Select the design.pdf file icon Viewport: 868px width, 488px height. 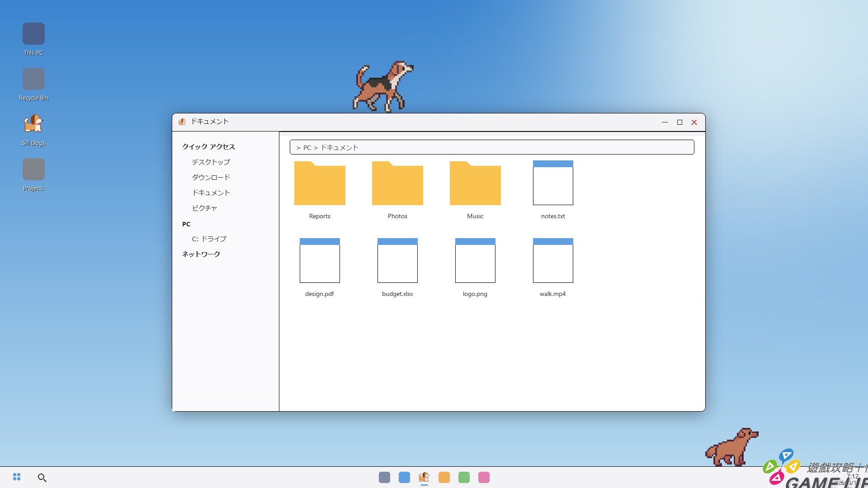[320, 260]
